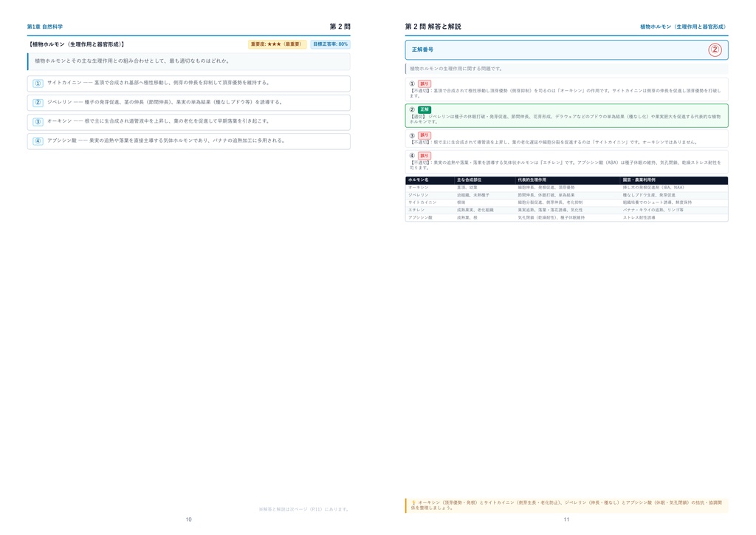Viewport: 756px width, 535px height.
Task: Click the 誤り badge on explanation ④
Action: pos(425,156)
